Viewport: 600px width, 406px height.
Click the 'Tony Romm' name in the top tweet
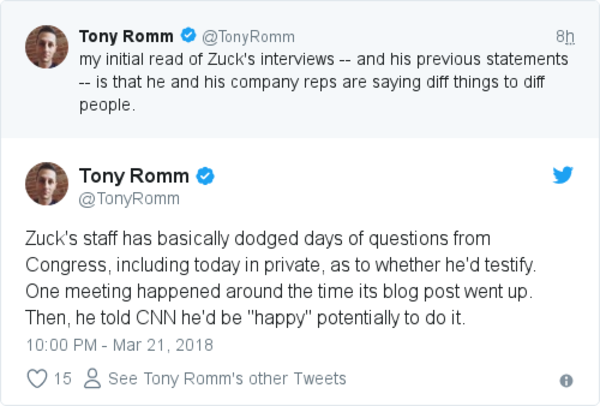(126, 37)
